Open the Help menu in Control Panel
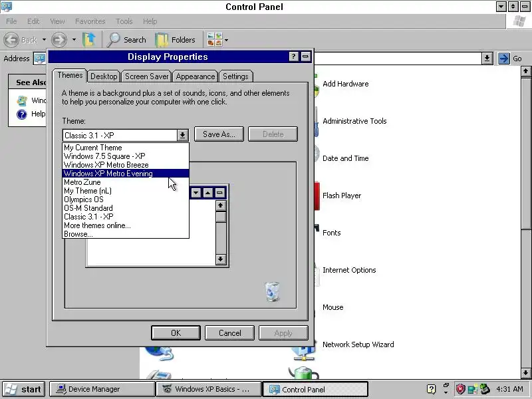 (x=150, y=21)
